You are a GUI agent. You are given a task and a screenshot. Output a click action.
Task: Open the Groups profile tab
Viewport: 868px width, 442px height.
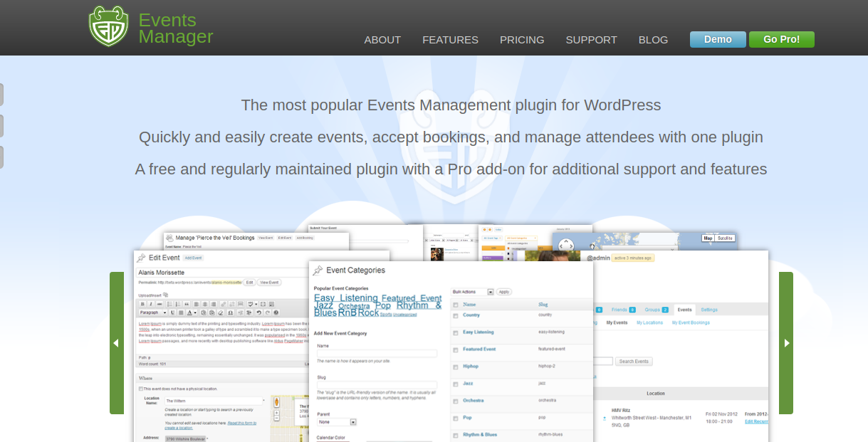657,310
